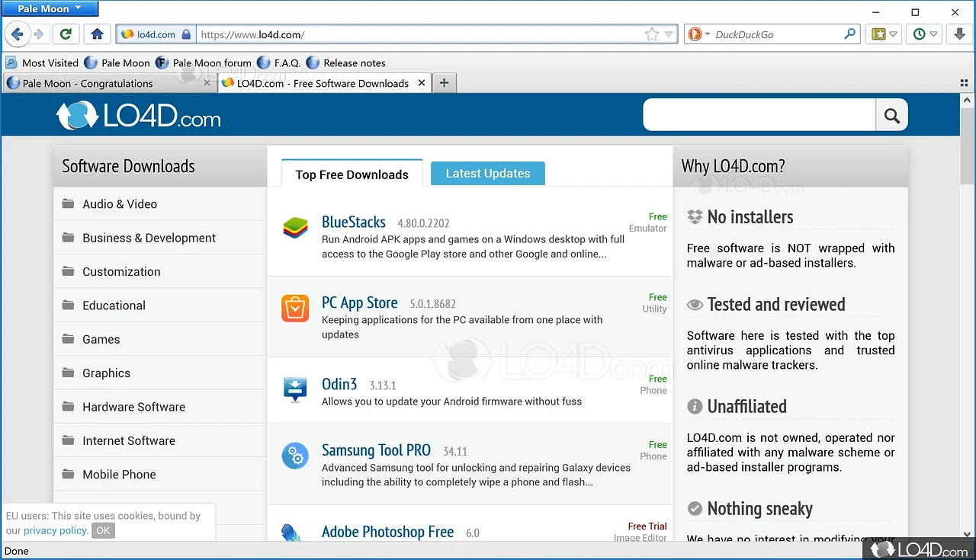This screenshot has width=976, height=560.
Task: Click the Home button on the toolbar
Action: coord(97,34)
